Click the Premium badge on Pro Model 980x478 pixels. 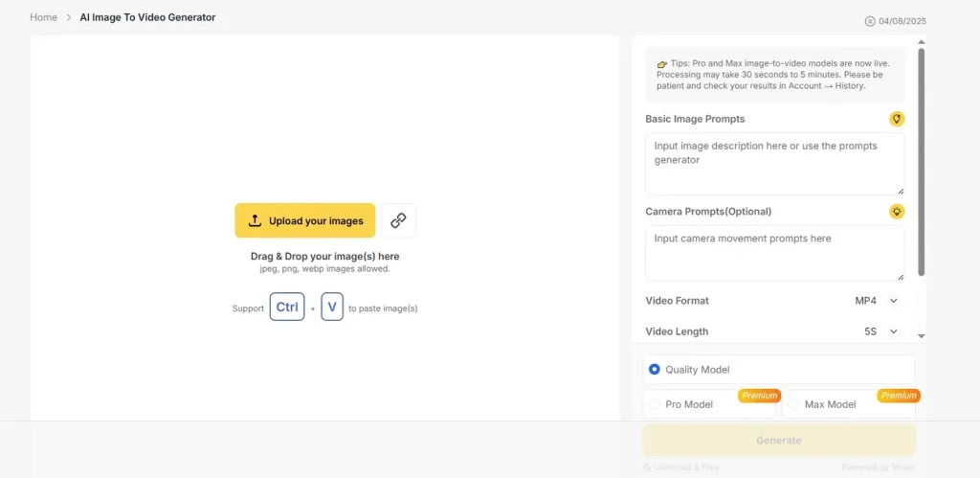coord(759,396)
